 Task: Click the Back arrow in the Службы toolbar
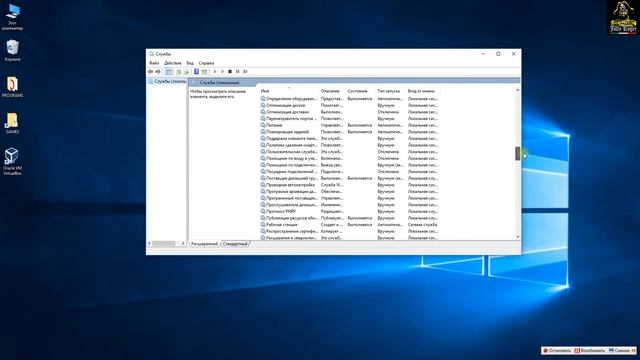[x=151, y=72]
